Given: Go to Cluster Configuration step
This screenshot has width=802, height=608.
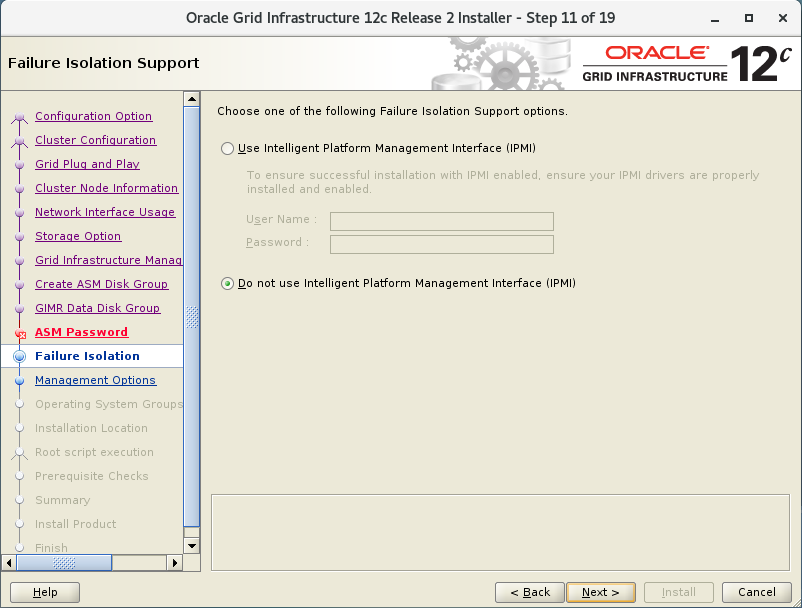Looking at the screenshot, I should coord(96,140).
